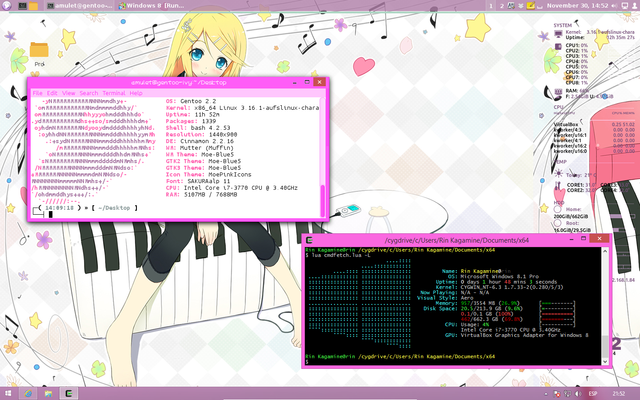Open File menu in Gentoo terminal
This screenshot has height=400, width=640.
point(37,93)
